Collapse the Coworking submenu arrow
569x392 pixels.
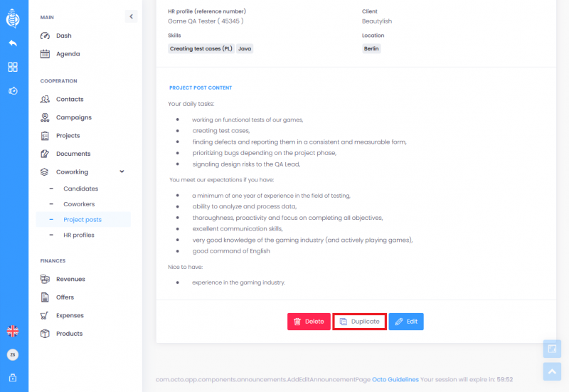(122, 171)
